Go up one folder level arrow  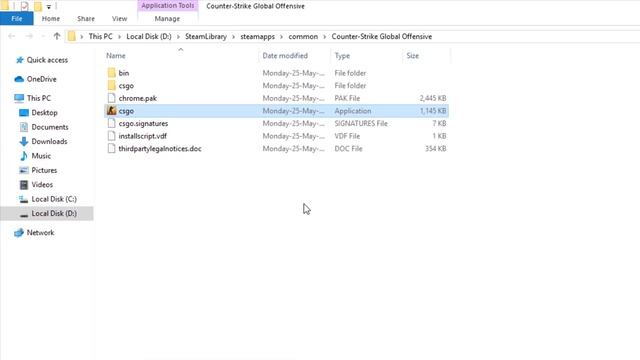(57, 36)
